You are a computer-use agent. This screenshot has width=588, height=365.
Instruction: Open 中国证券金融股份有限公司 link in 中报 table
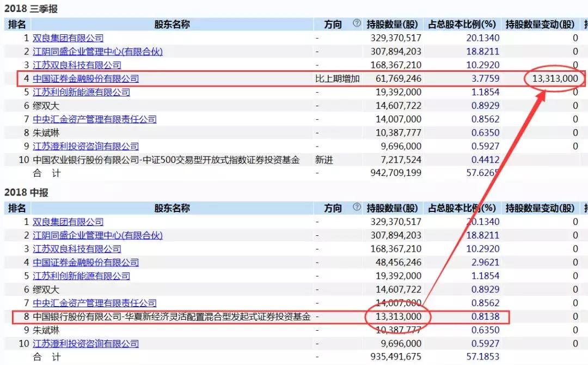click(x=85, y=262)
